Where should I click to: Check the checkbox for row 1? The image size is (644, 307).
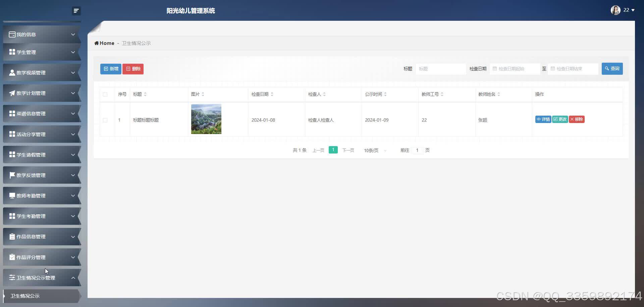pyautogui.click(x=105, y=120)
